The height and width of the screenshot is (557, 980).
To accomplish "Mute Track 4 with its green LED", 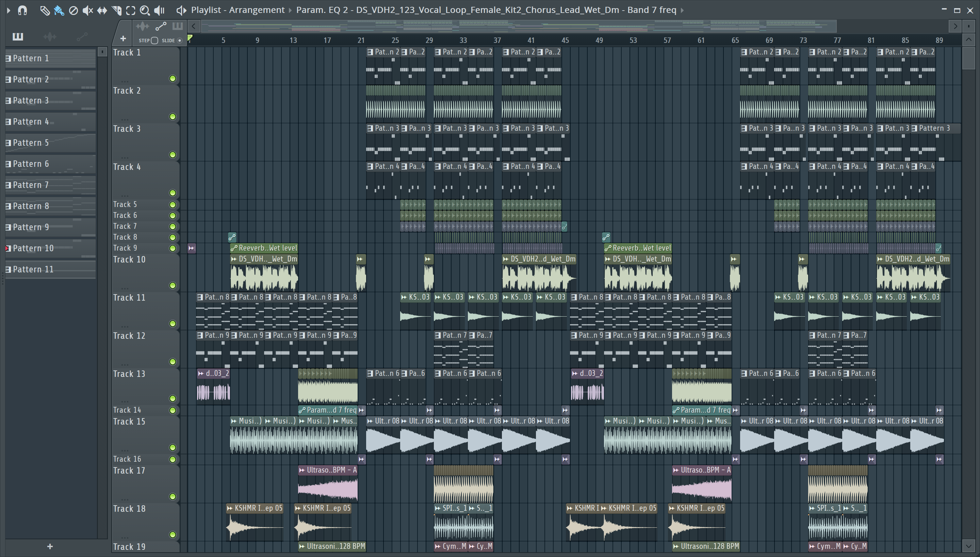I will 173,193.
